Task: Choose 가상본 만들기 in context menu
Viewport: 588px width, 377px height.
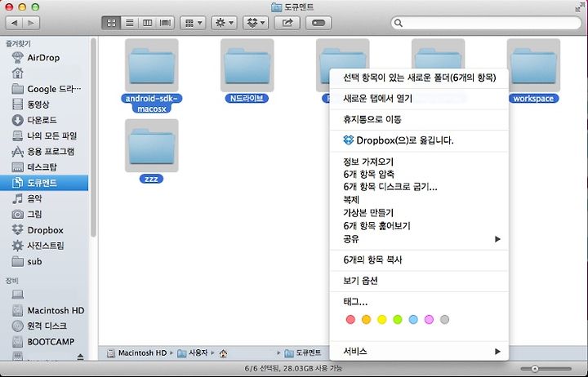Action: pos(419,213)
